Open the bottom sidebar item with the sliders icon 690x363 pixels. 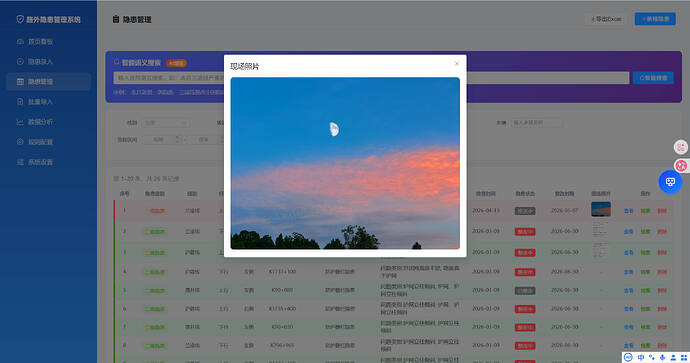coord(48,162)
